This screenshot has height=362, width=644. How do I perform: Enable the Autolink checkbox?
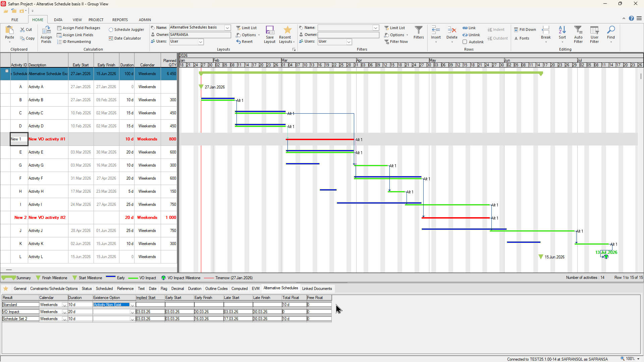coord(465,42)
